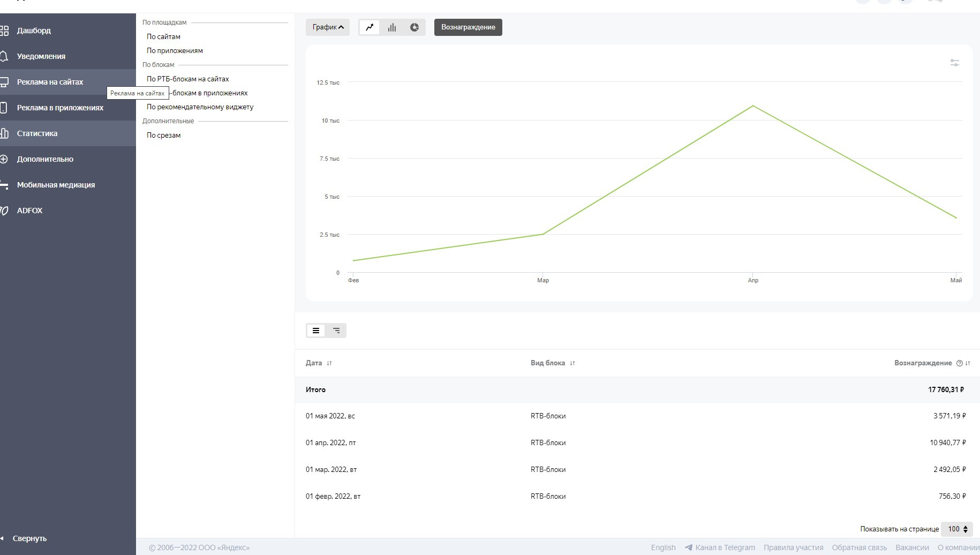Click the Статистика bar chart icon

click(4, 133)
